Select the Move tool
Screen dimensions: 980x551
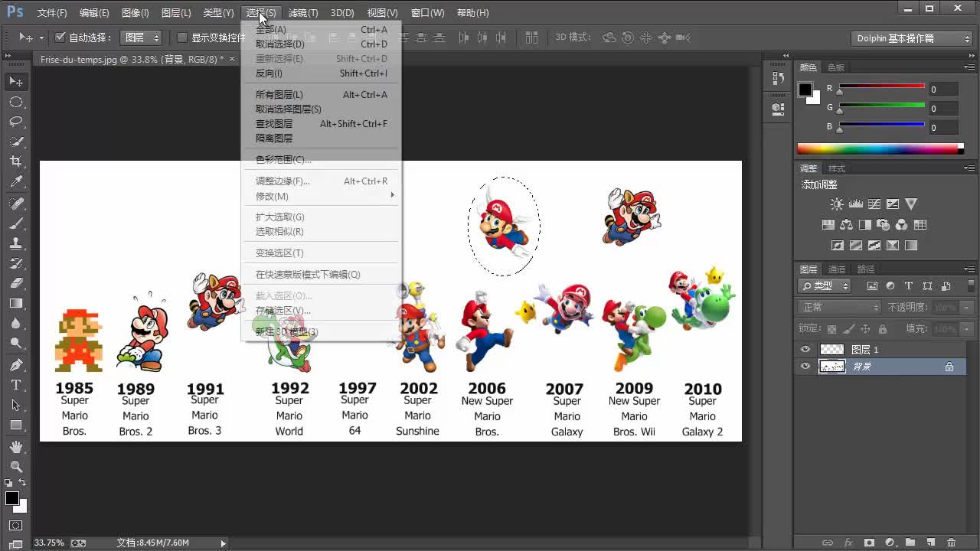coord(15,82)
